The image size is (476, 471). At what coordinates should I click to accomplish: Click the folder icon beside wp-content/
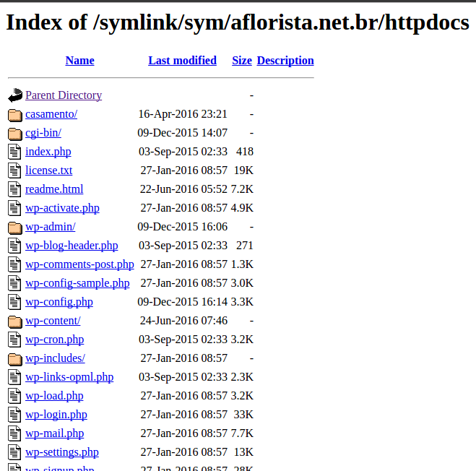(15, 321)
